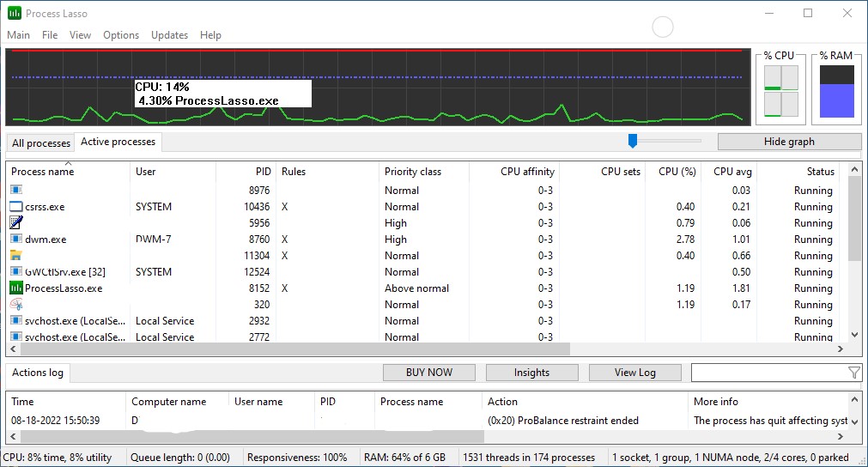
Task: Click the BUY NOW button
Action: point(429,373)
